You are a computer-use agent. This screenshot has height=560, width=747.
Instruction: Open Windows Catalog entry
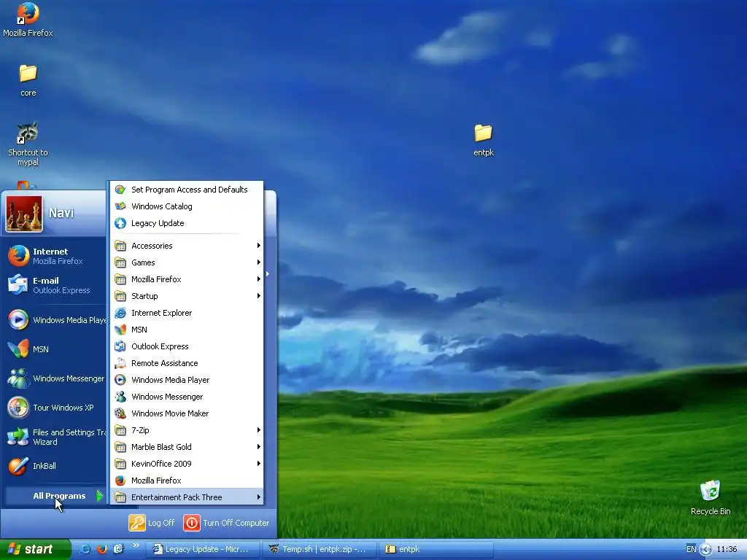click(x=187, y=206)
